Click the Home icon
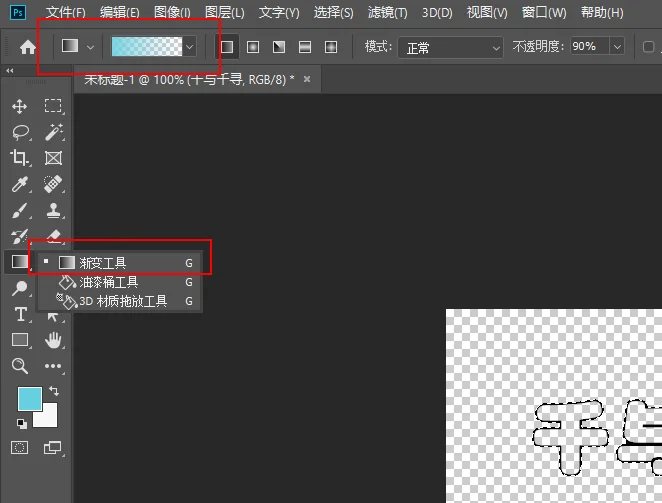This screenshot has width=662, height=503. tap(27, 47)
